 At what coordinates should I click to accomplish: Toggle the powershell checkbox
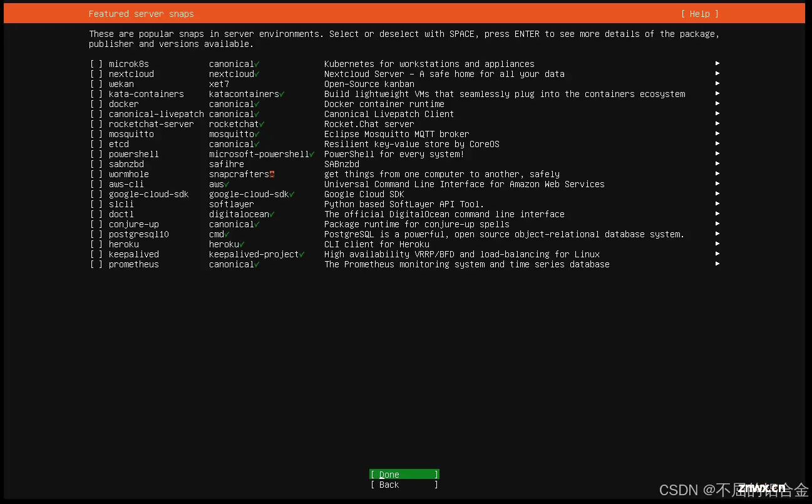click(96, 154)
